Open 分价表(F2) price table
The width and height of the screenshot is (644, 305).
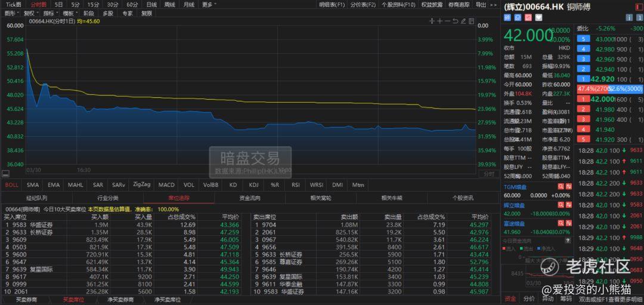coord(363,5)
